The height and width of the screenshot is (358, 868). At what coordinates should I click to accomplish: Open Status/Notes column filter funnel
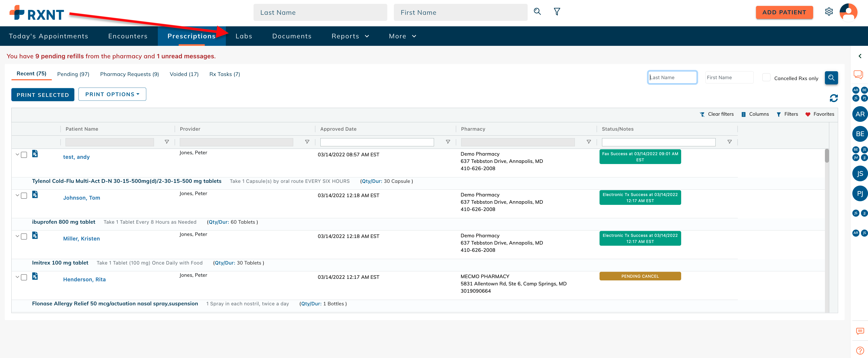coord(729,142)
